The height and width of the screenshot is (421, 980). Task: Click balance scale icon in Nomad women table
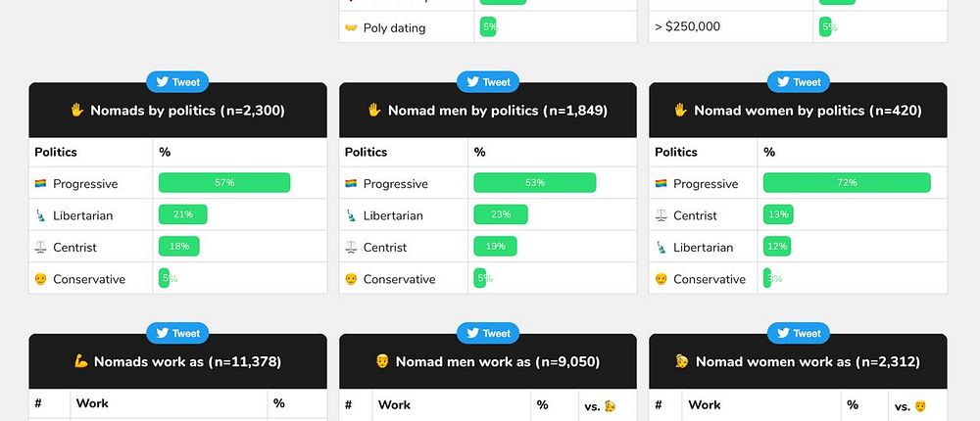coord(661,215)
